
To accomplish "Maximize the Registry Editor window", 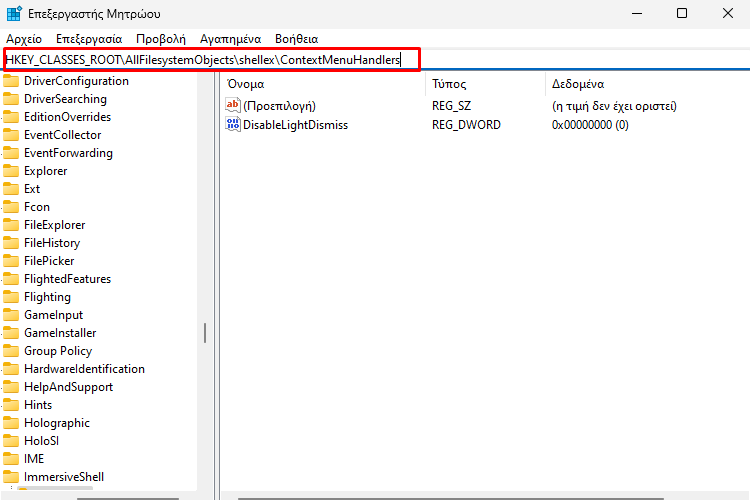I will point(682,13).
